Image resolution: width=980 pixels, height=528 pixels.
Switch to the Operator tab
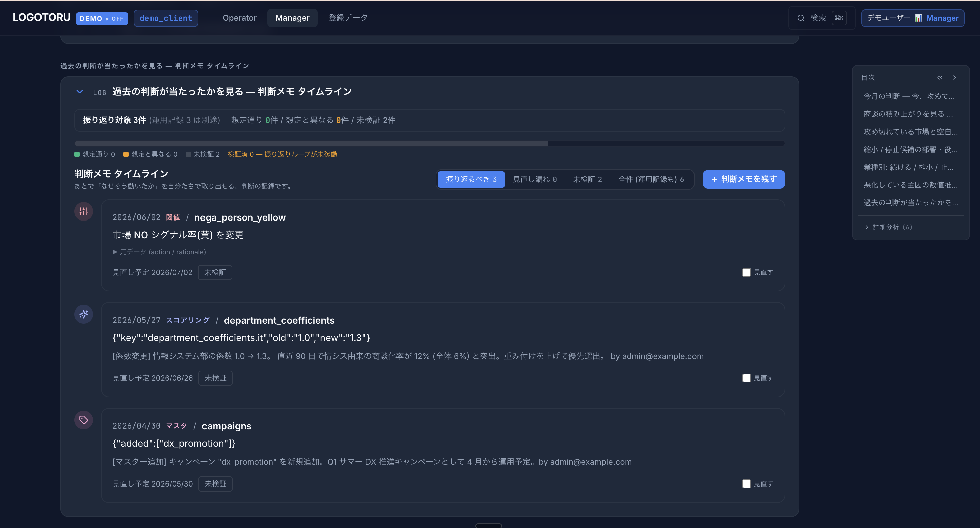(x=239, y=18)
